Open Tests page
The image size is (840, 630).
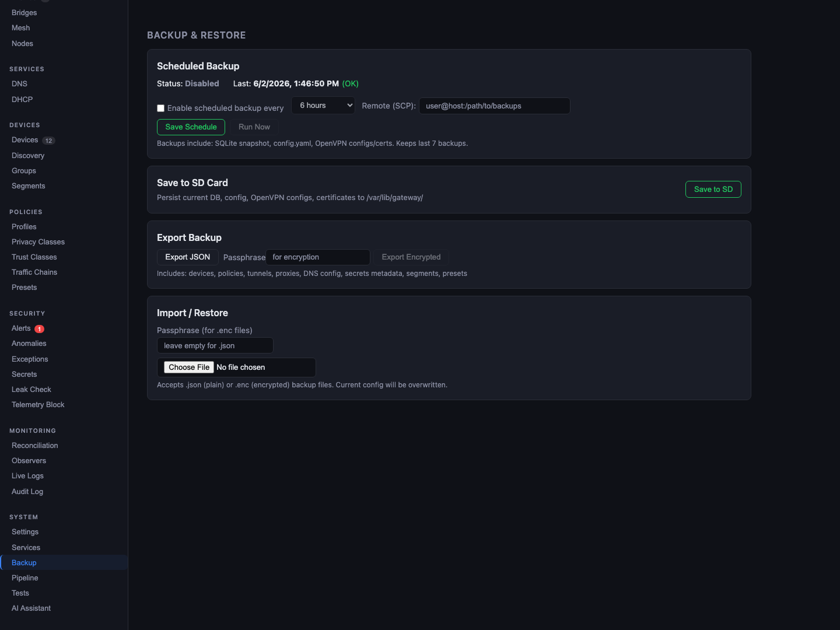coord(20,593)
